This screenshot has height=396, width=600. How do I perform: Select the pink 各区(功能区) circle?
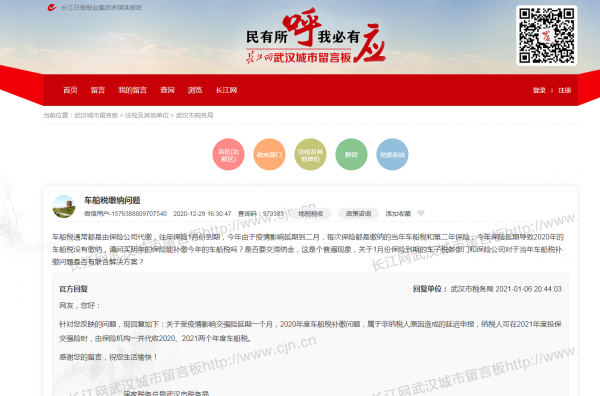pyautogui.click(x=228, y=154)
